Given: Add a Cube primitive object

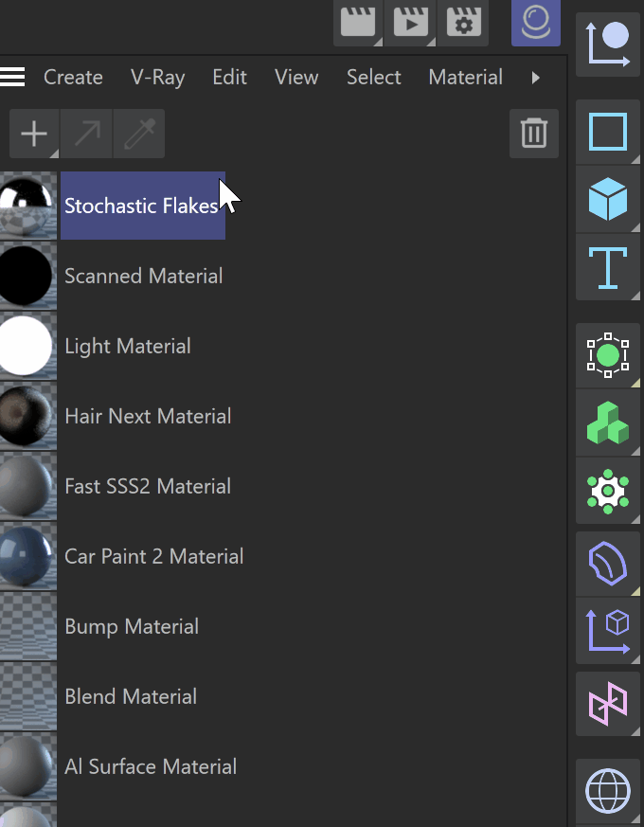Looking at the screenshot, I should (608, 199).
